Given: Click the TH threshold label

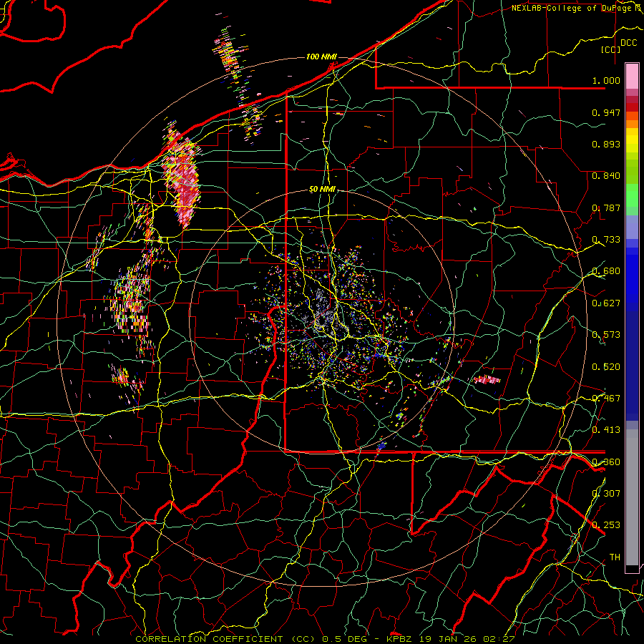Looking at the screenshot, I should [x=615, y=557].
